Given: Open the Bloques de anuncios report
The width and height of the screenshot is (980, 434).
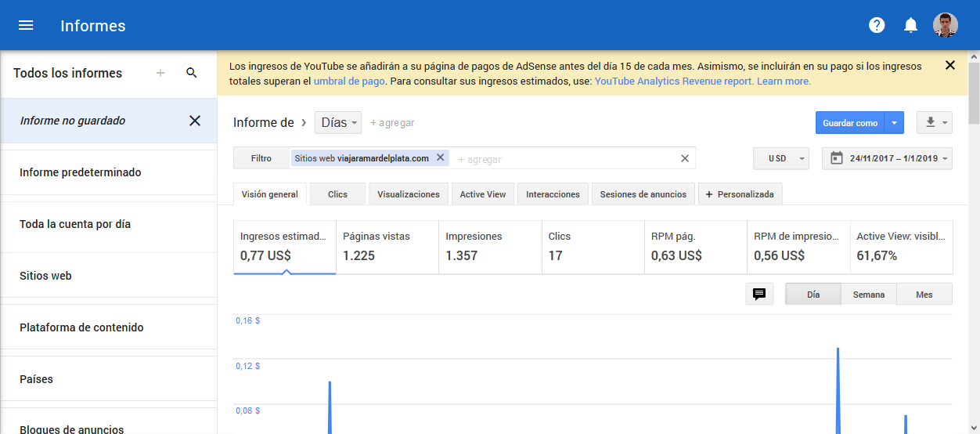Looking at the screenshot, I should (x=109, y=421).
